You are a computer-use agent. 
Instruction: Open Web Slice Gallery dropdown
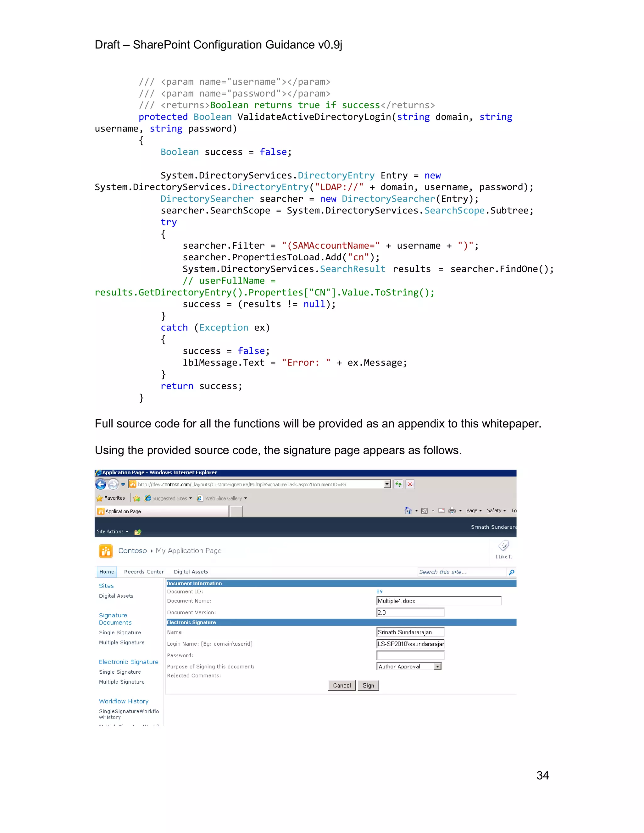(222, 498)
